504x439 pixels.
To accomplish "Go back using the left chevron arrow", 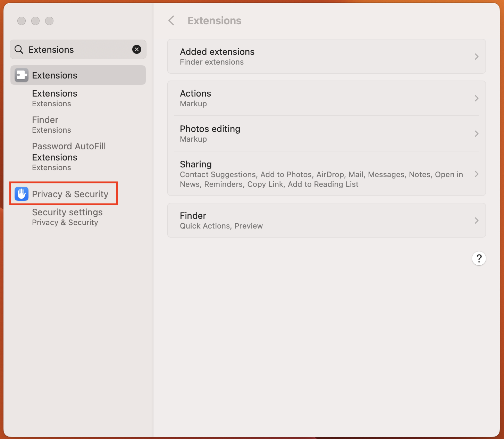I will 171,20.
